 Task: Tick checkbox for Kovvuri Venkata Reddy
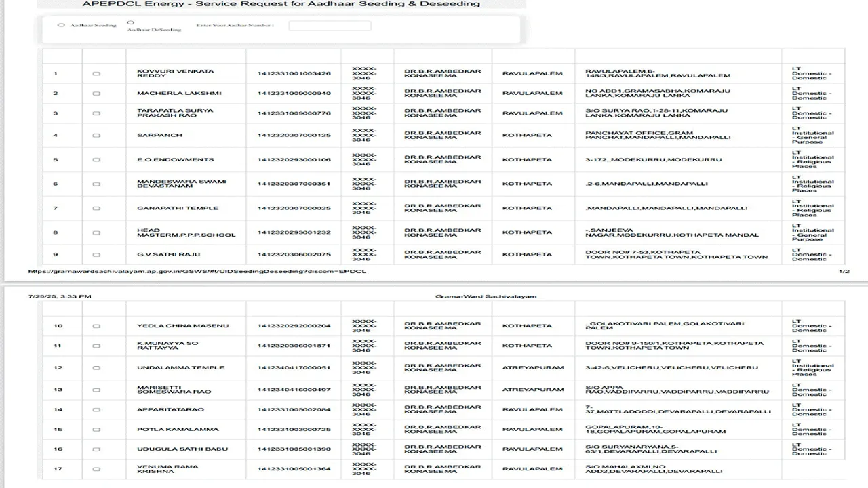coord(96,74)
